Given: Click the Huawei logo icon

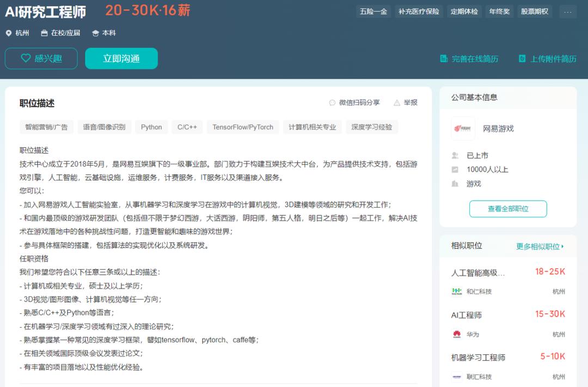Looking at the screenshot, I should pos(457,334).
